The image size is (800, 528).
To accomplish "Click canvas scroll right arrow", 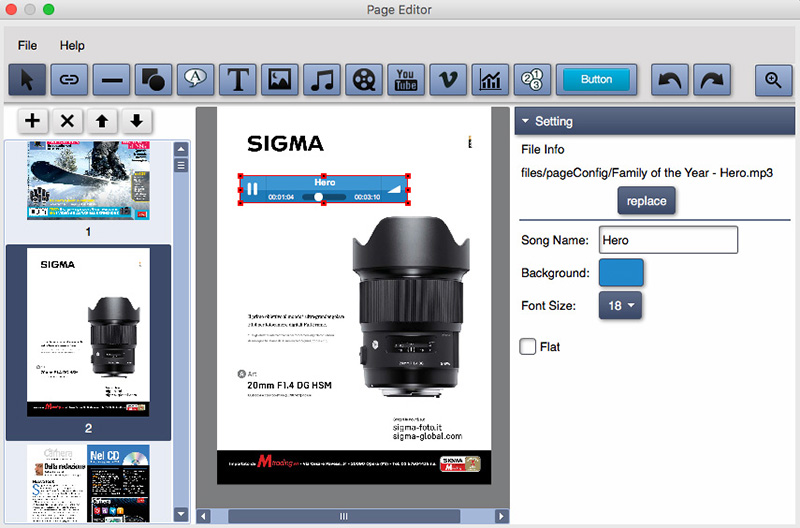I will click(x=501, y=516).
